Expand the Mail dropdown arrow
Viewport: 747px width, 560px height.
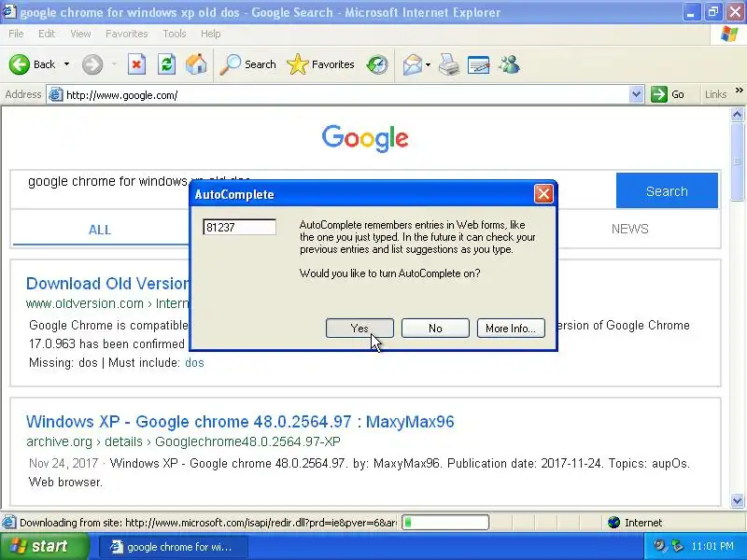[x=428, y=64]
